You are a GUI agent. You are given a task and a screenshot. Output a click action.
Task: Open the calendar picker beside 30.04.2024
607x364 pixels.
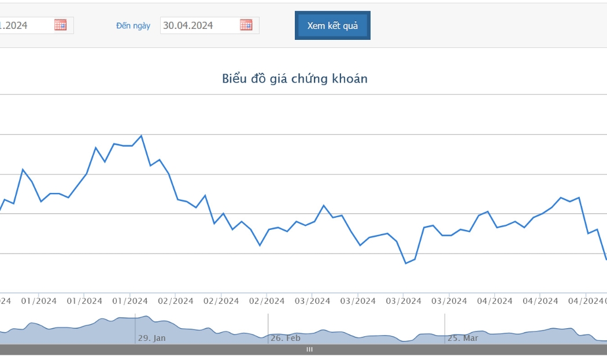(246, 25)
